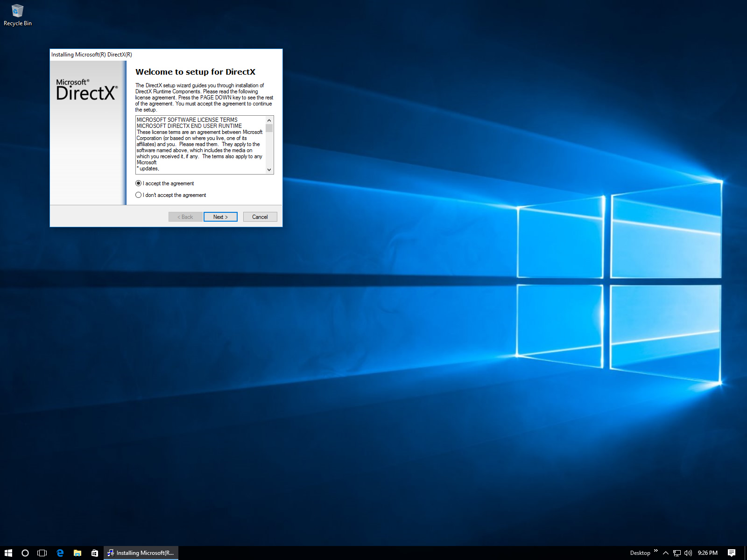This screenshot has width=747, height=560.
Task: Open the Microsoft Store taskbar icon
Action: [x=95, y=553]
